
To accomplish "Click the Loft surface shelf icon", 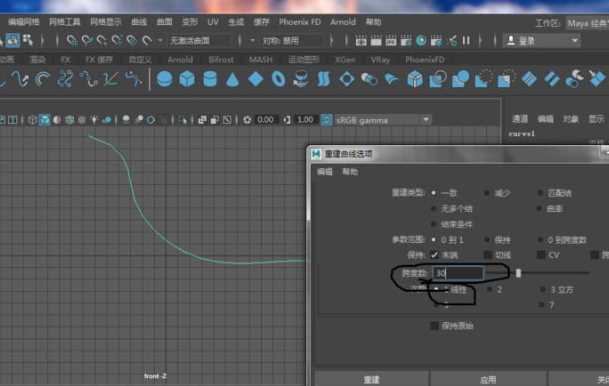I will point(323,79).
